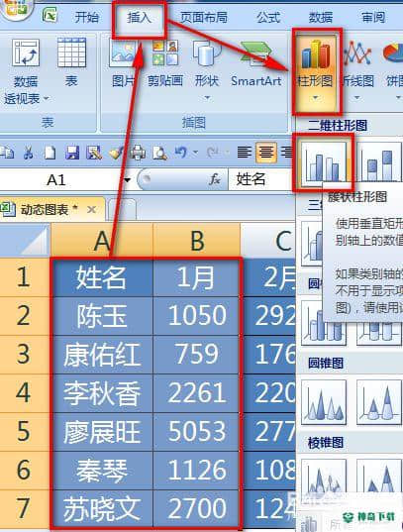The height and width of the screenshot is (532, 403).
Task: Switch to the 插入 ribbon tab
Action: point(139,17)
